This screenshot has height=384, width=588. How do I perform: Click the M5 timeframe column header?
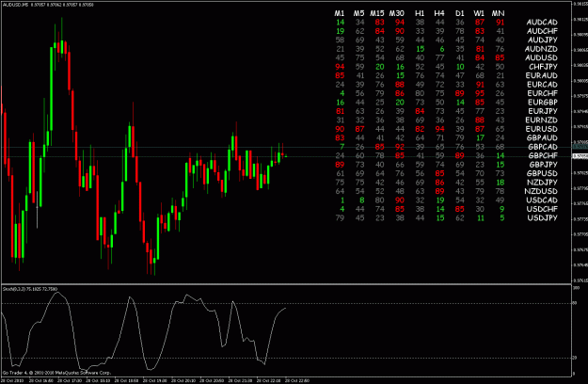(358, 13)
